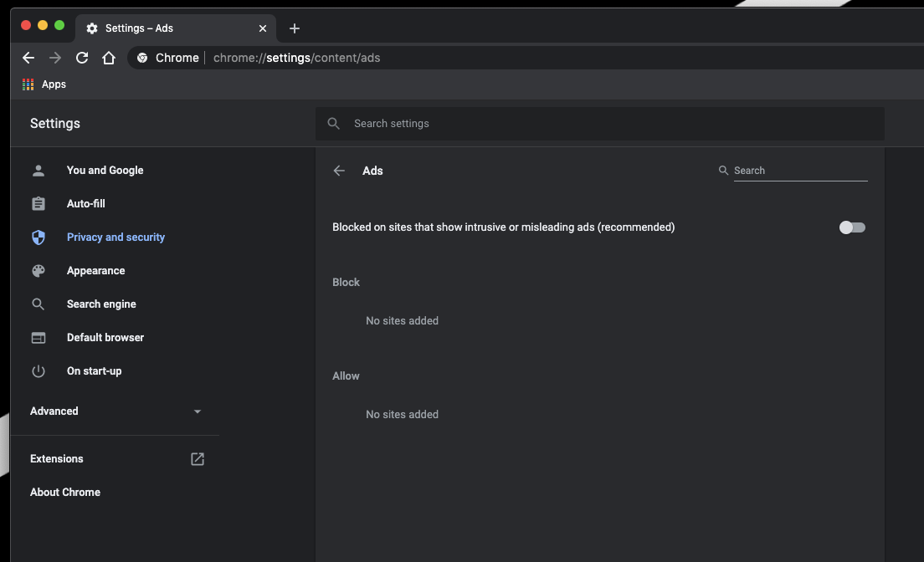Select the Settings – Ads tab
Viewport: 924px width, 562px height.
pyautogui.click(x=176, y=28)
